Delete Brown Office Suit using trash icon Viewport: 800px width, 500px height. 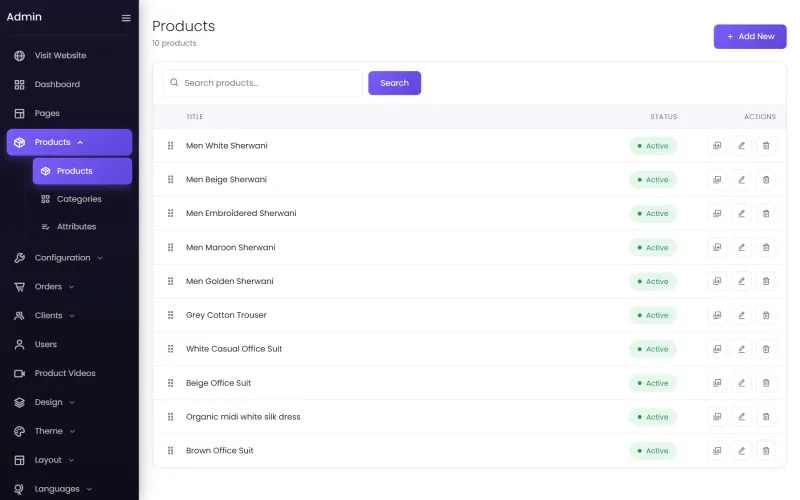coord(766,451)
